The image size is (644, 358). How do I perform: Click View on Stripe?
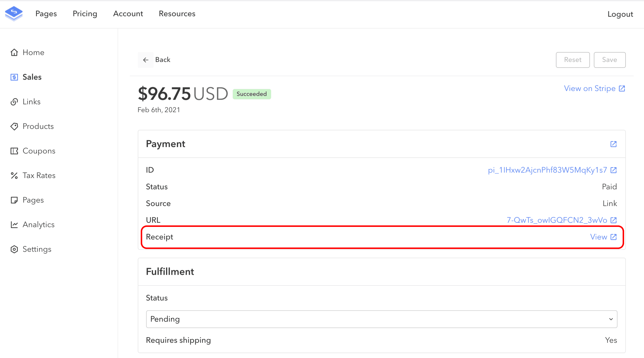(x=594, y=88)
